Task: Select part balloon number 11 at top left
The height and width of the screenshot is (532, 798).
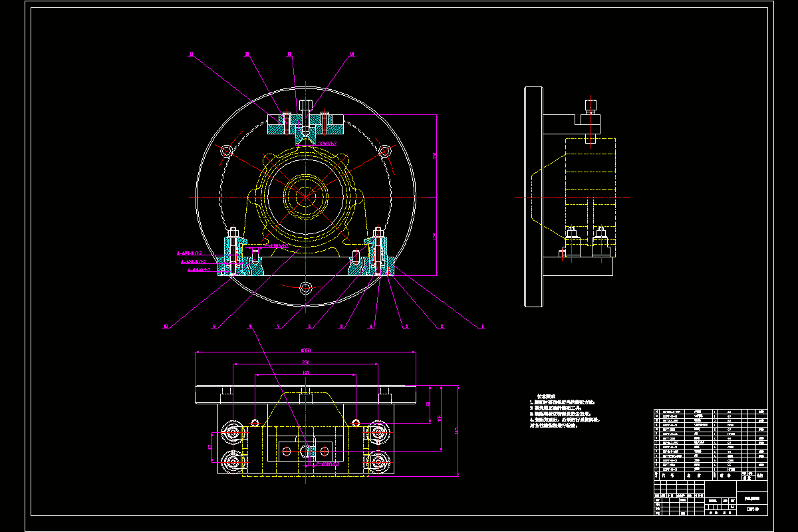Action: 191,55
